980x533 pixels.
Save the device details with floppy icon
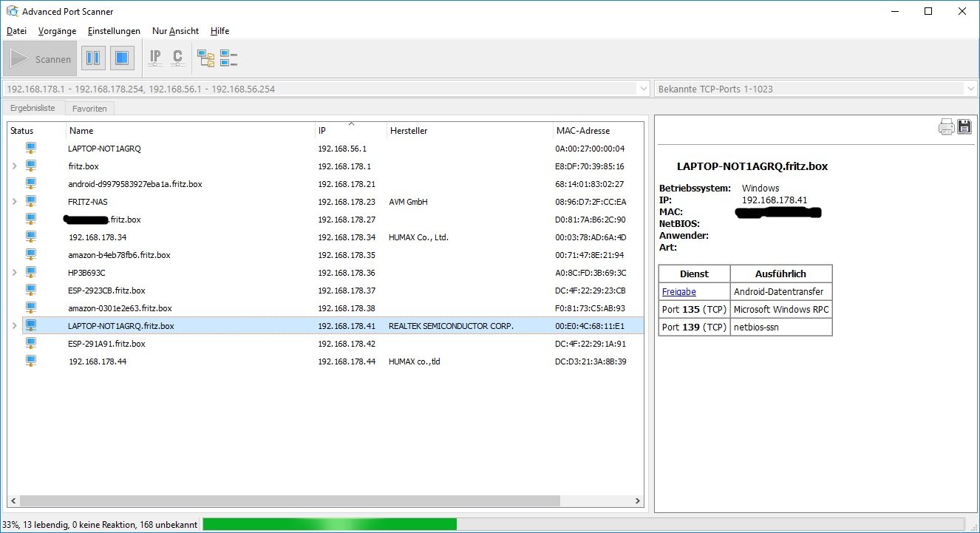(964, 126)
